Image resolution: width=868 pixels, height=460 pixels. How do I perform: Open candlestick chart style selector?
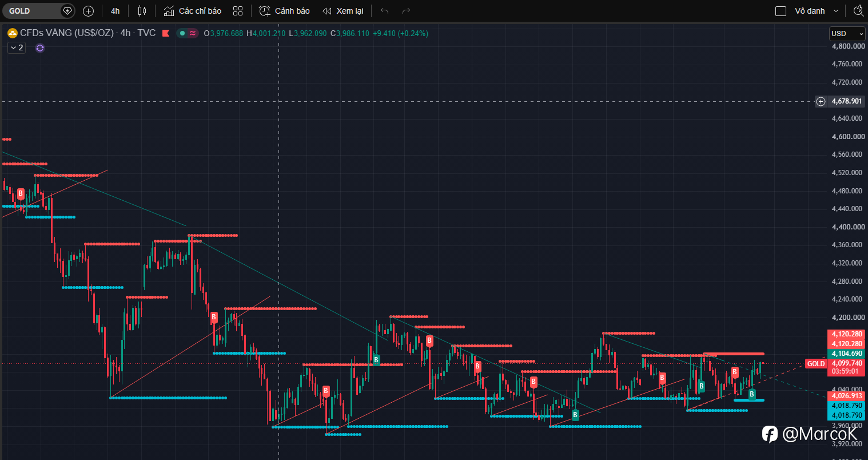142,11
